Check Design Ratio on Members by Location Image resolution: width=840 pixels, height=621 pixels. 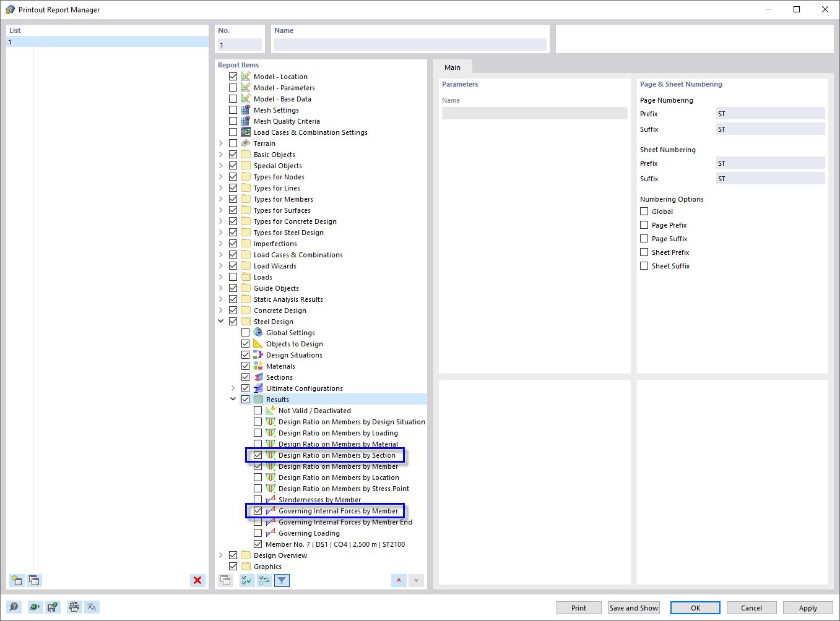258,478
